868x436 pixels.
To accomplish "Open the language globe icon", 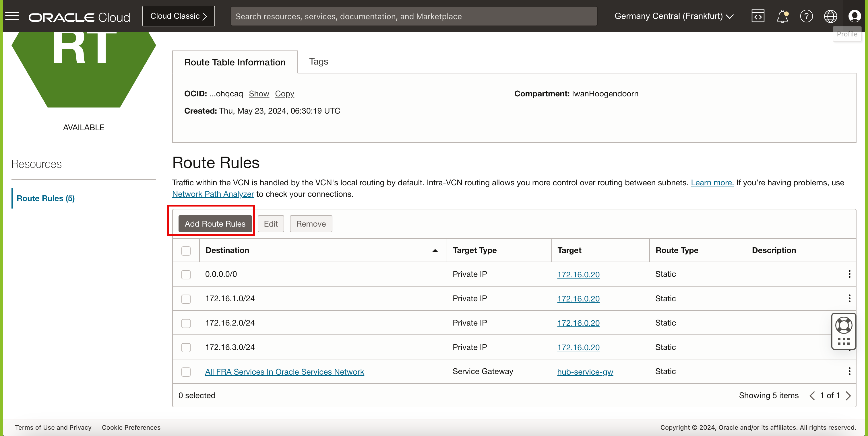I will pos(830,16).
